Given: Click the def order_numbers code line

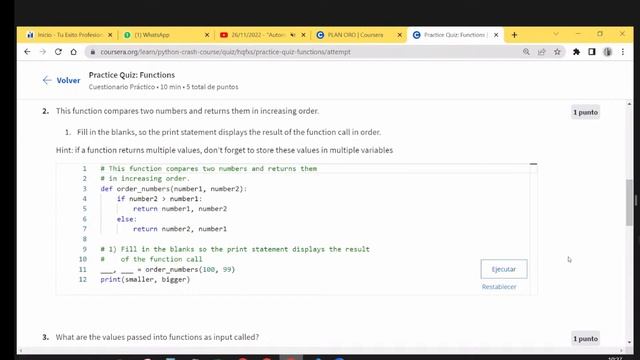Looking at the screenshot, I should click(173, 189).
